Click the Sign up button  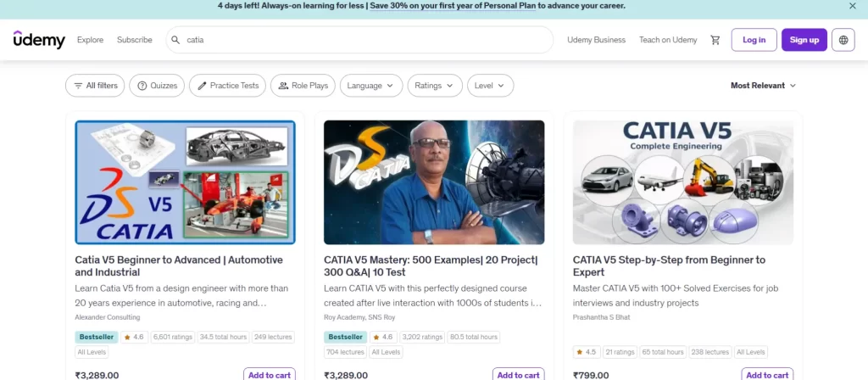(804, 40)
